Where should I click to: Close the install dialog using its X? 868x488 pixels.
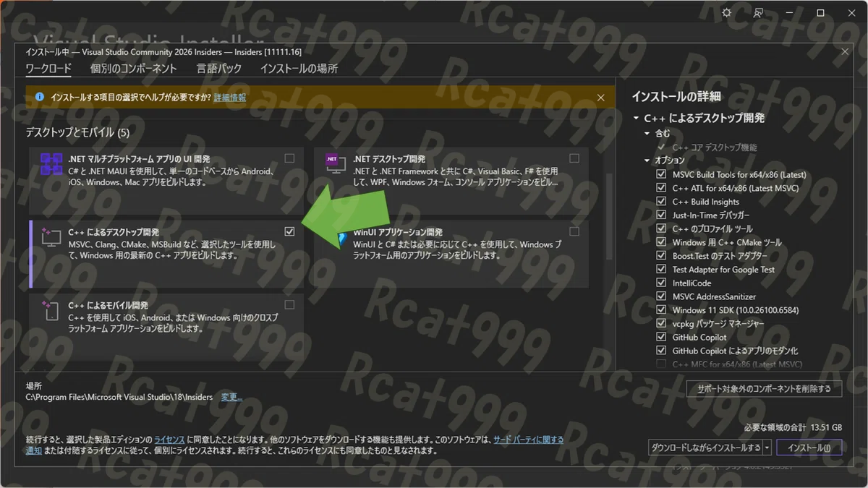[844, 52]
